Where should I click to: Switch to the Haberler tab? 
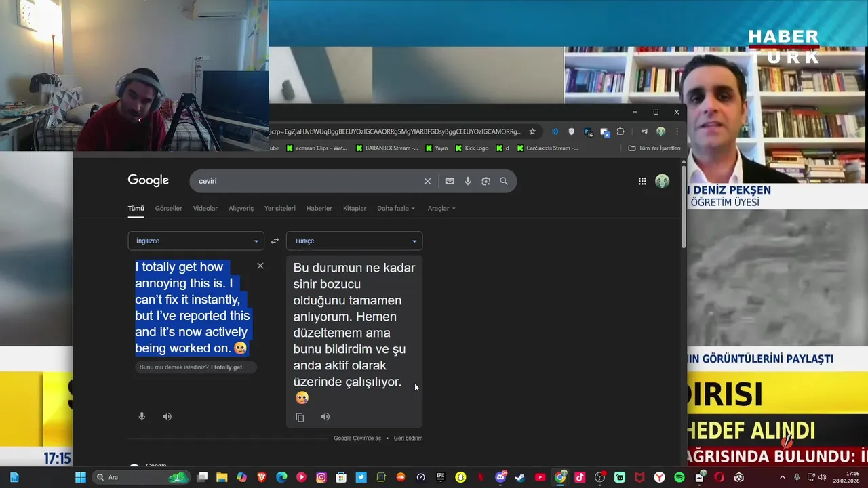[x=319, y=208]
